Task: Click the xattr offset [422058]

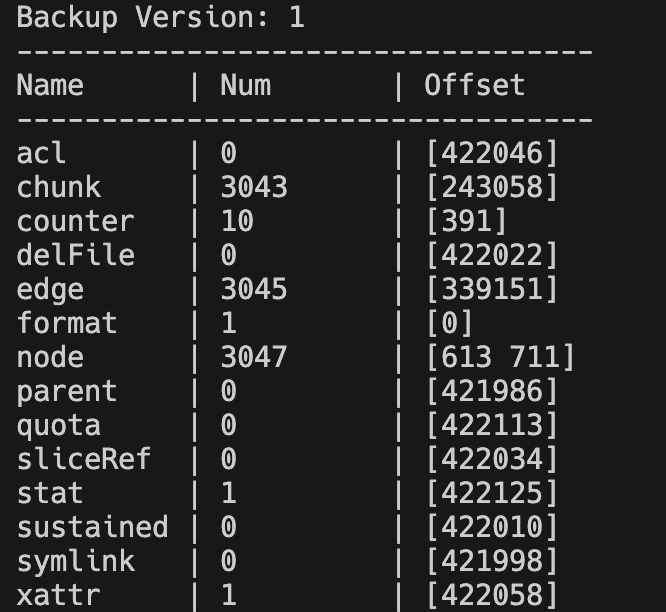Action: pos(491,595)
